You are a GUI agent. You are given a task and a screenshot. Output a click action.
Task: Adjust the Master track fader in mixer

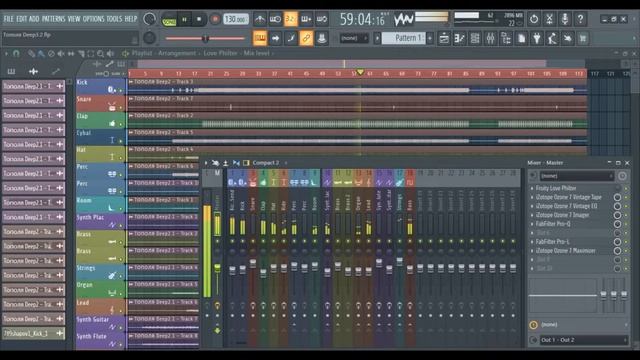point(218,268)
